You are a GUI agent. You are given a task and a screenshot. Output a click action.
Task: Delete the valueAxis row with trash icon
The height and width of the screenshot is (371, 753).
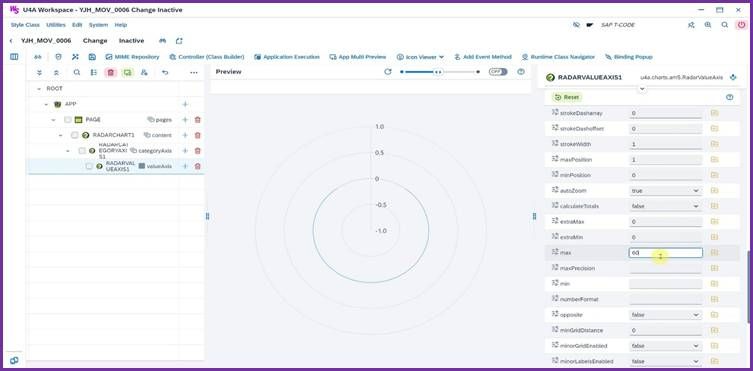[x=197, y=166]
